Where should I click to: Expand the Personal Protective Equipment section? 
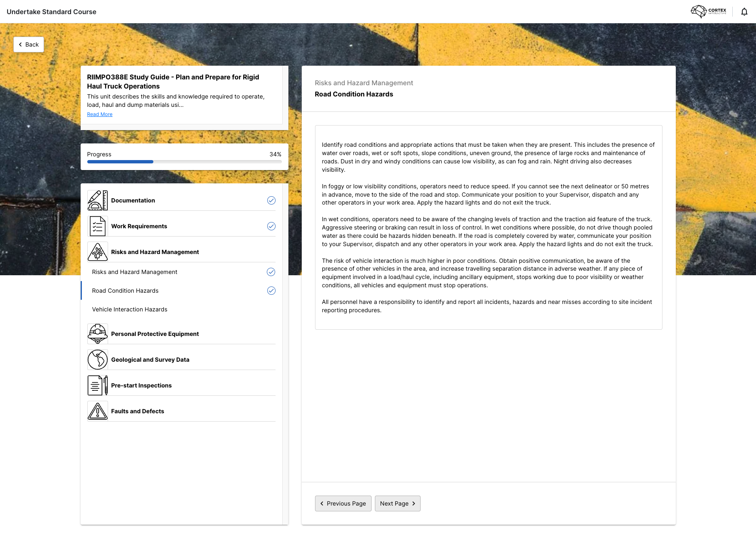tap(182, 334)
